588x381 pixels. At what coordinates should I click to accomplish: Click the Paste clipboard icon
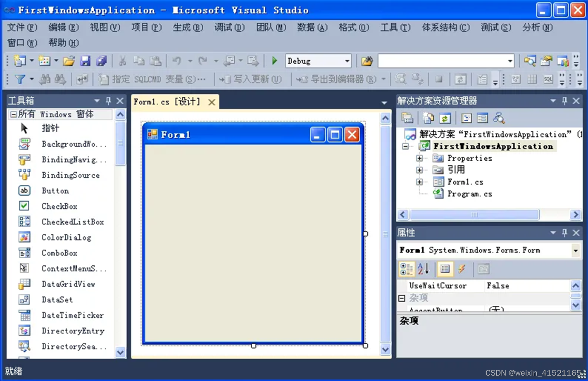pos(155,61)
